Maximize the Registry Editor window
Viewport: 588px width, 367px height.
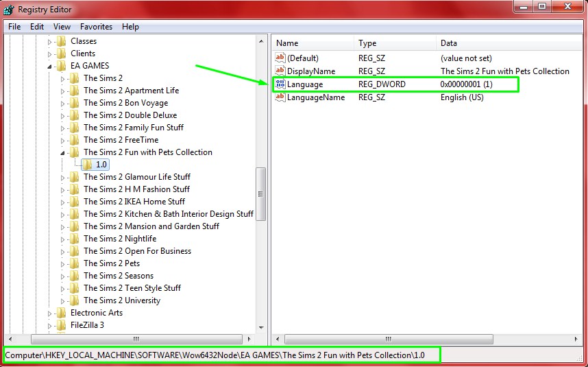point(542,6)
